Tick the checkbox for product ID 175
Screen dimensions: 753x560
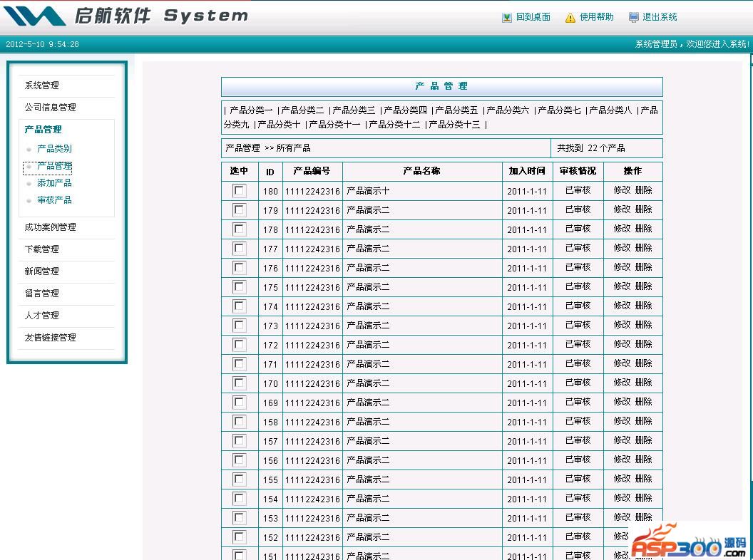click(x=240, y=287)
